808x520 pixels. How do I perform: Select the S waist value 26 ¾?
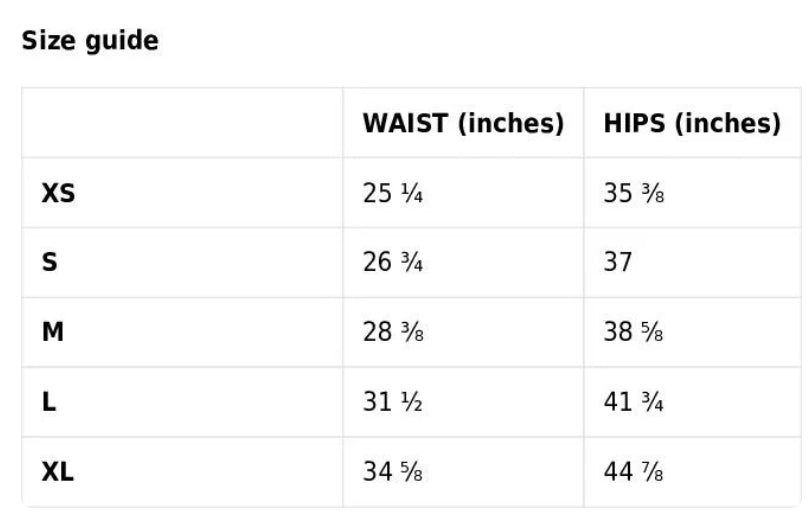[x=393, y=262]
